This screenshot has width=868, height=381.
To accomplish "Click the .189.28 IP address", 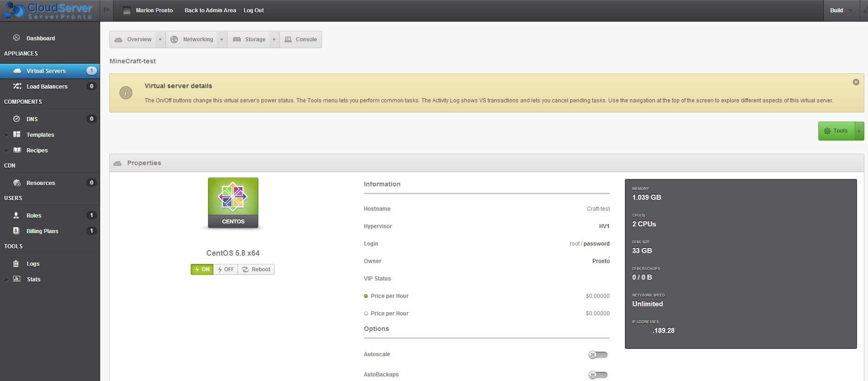I will tap(664, 331).
